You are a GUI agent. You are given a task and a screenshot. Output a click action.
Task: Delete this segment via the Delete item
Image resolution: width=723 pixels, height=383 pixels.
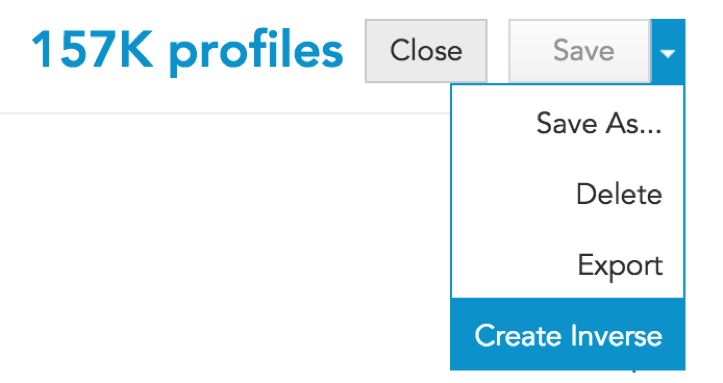pyautogui.click(x=568, y=194)
